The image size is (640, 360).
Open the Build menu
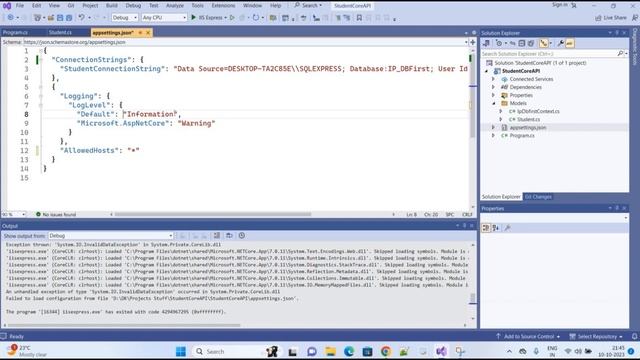click(111, 6)
